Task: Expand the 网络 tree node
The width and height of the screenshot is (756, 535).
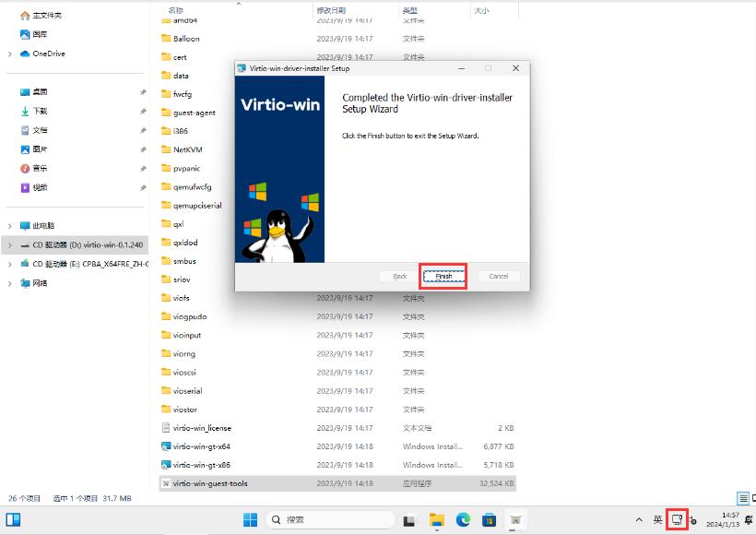Action: point(9,283)
